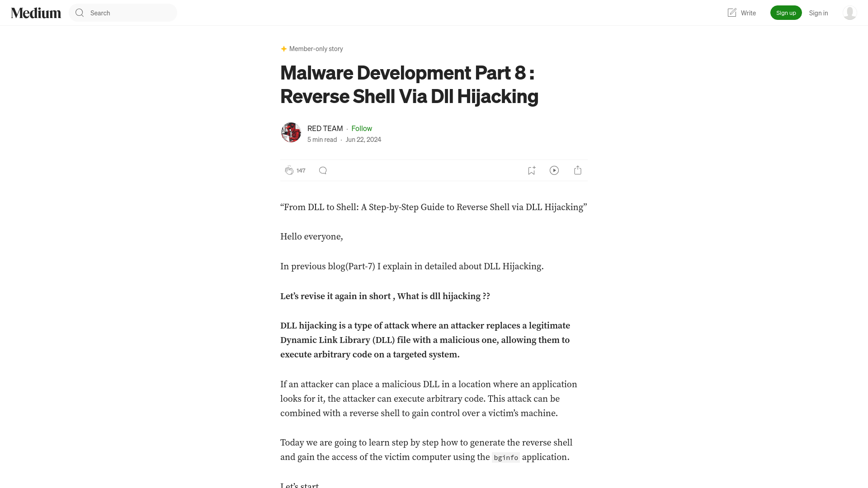Screen dimensions: 868x488
Task: Click the Sign up button
Action: [x=786, y=13]
